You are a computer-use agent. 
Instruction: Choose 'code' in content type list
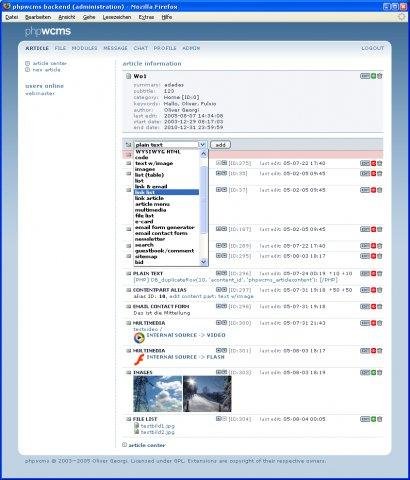point(142,157)
